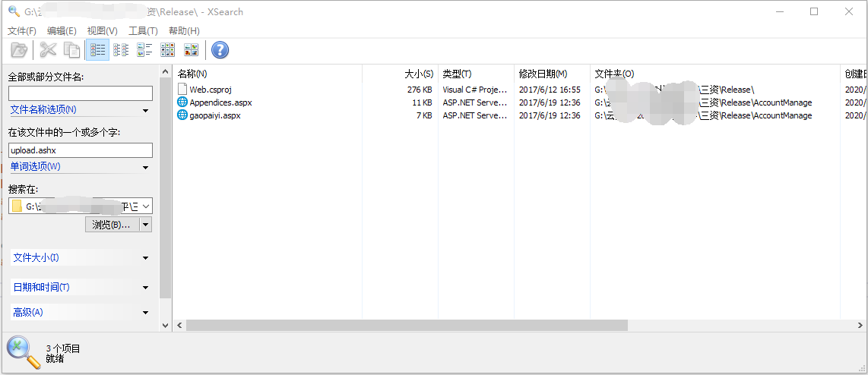
Task: Sort by 类型(T) column header
Action: tap(476, 74)
